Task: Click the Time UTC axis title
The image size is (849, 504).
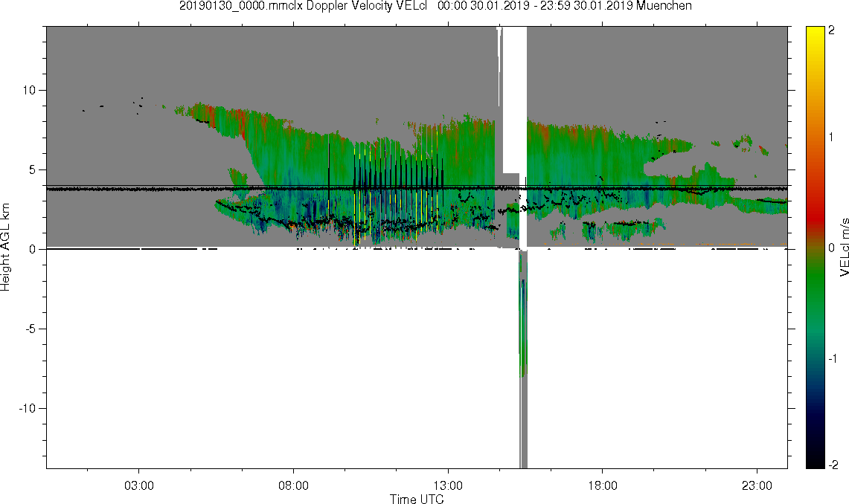Action: [x=417, y=499]
